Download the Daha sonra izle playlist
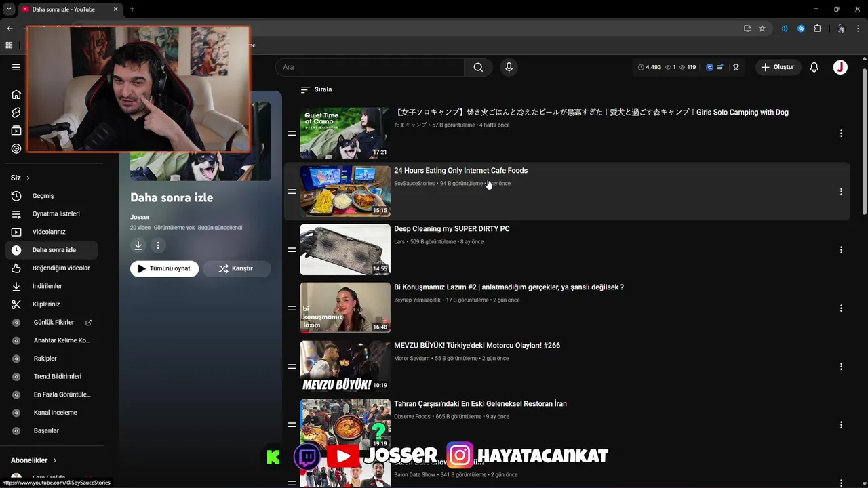 [138, 245]
